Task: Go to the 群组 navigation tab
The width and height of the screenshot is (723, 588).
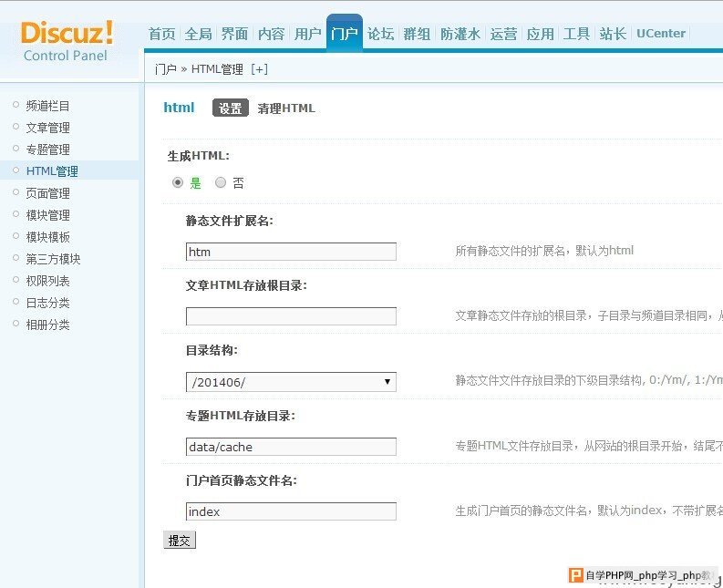Action: 417,34
